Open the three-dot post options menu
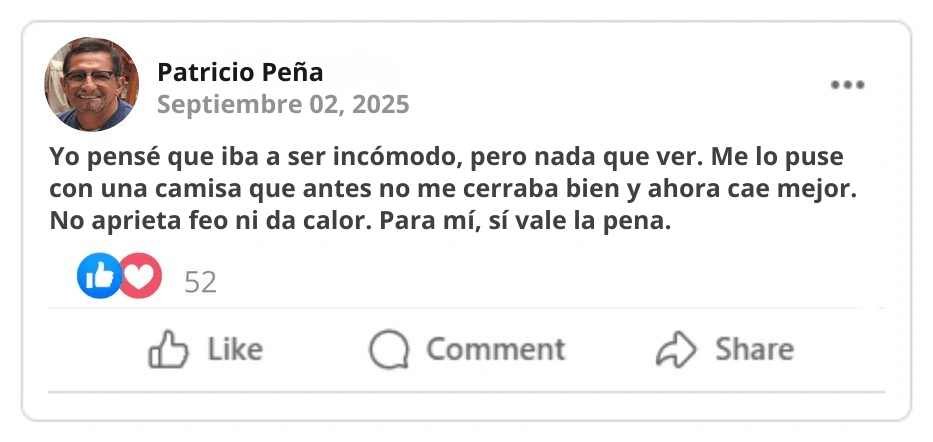The width and height of the screenshot is (933, 442). (847, 85)
